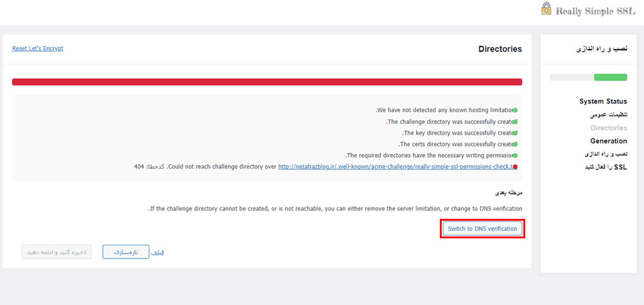The image size is (644, 305).
Task: Click the red progress bar
Action: click(267, 82)
